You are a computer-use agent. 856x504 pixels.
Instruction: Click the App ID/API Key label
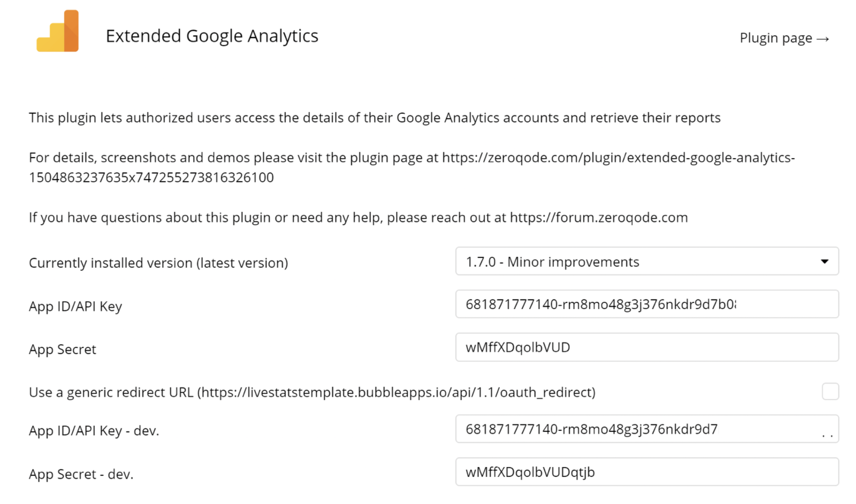coord(75,306)
